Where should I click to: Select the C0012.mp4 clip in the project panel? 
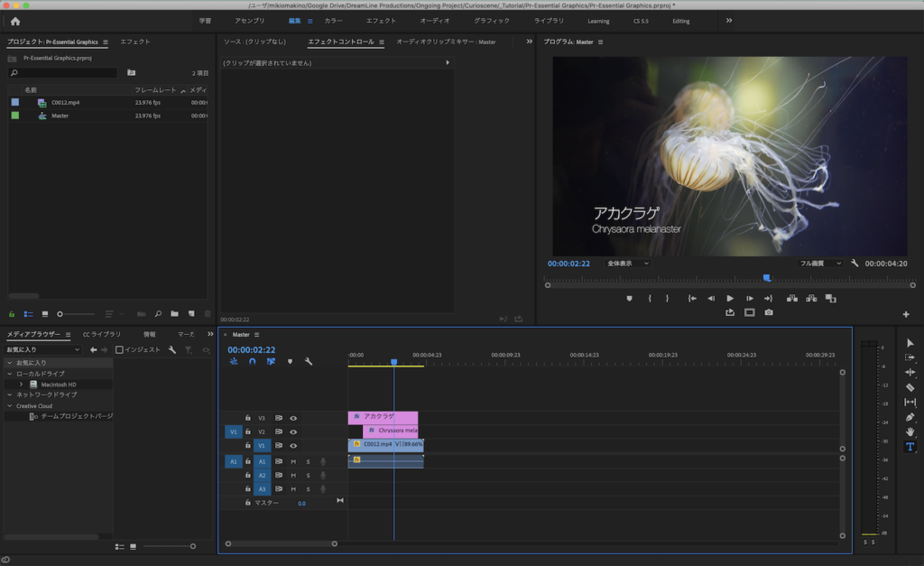(x=65, y=103)
